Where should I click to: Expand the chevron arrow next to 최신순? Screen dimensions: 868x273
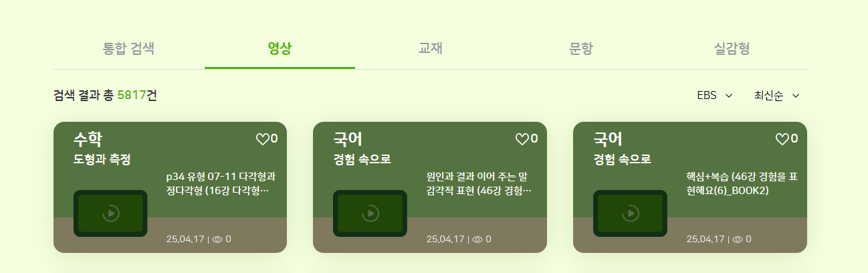796,96
